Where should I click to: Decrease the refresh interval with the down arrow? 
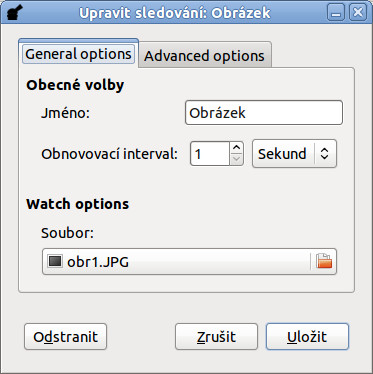tap(236, 159)
